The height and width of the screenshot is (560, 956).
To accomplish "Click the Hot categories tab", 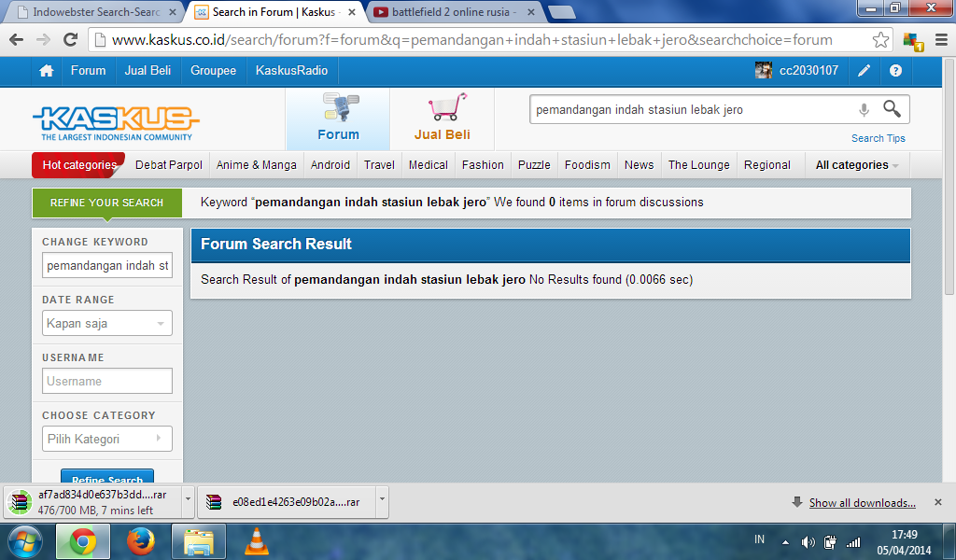I will click(79, 165).
